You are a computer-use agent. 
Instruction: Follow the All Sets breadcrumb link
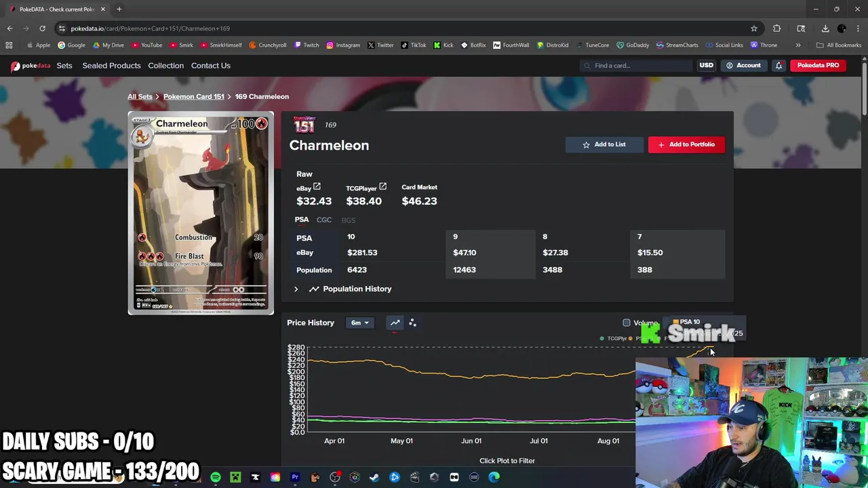[140, 96]
